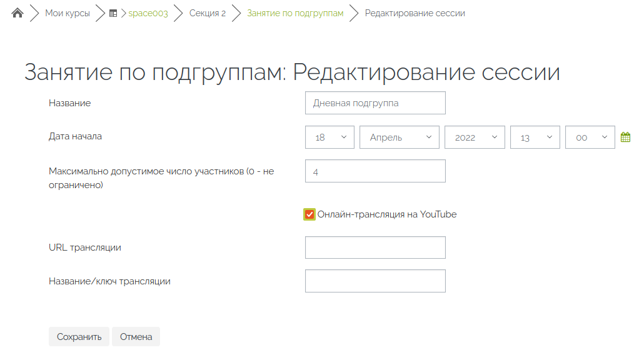Uncheck Онлайн-трансляция на YouTube checkbox
Image resolution: width=644 pixels, height=360 pixels.
[x=309, y=214]
